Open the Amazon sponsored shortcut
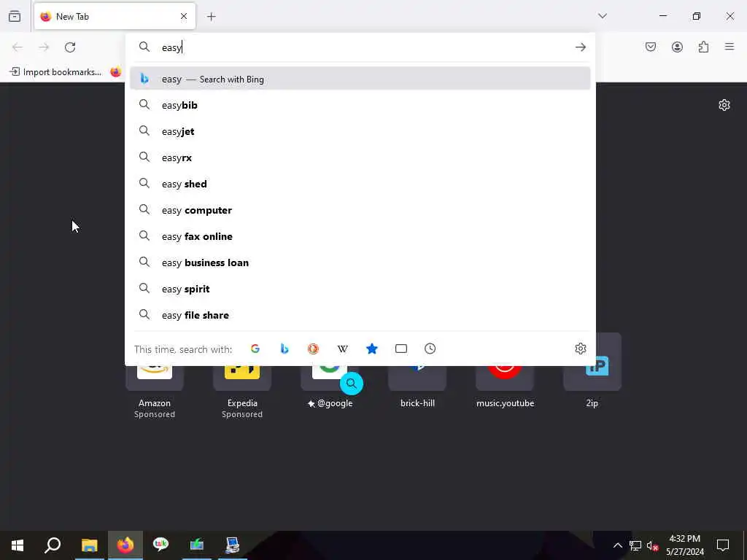This screenshot has width=747, height=560. tap(155, 391)
